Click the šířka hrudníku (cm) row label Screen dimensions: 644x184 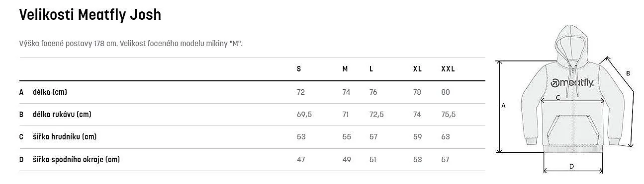(65, 137)
